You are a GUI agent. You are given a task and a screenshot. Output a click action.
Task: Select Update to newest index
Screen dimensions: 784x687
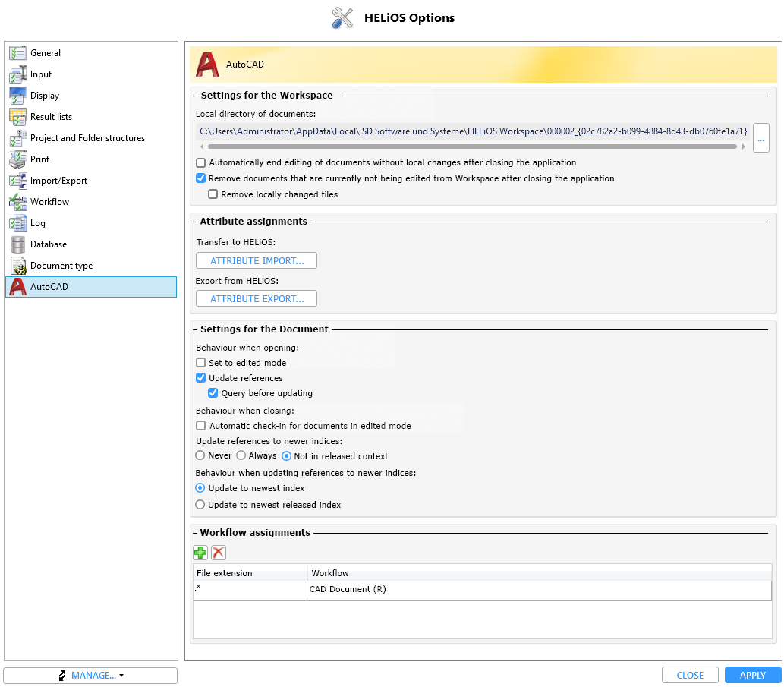(x=200, y=488)
